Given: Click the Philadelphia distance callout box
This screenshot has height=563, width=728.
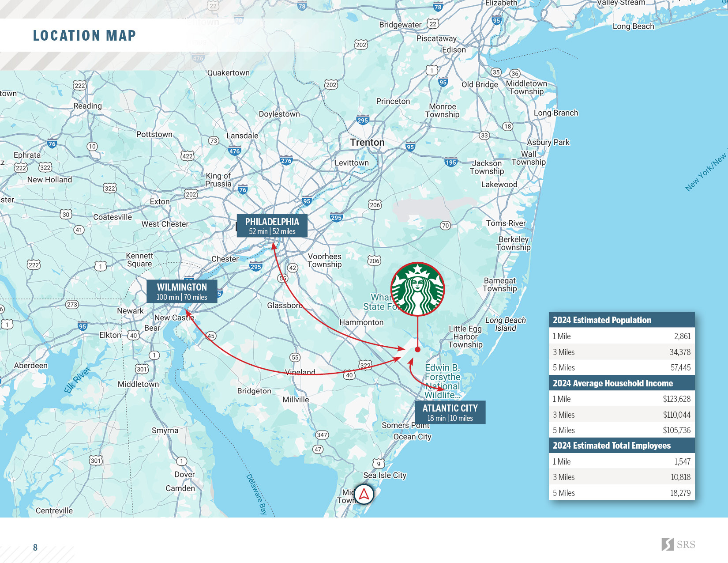Looking at the screenshot, I should click(272, 226).
